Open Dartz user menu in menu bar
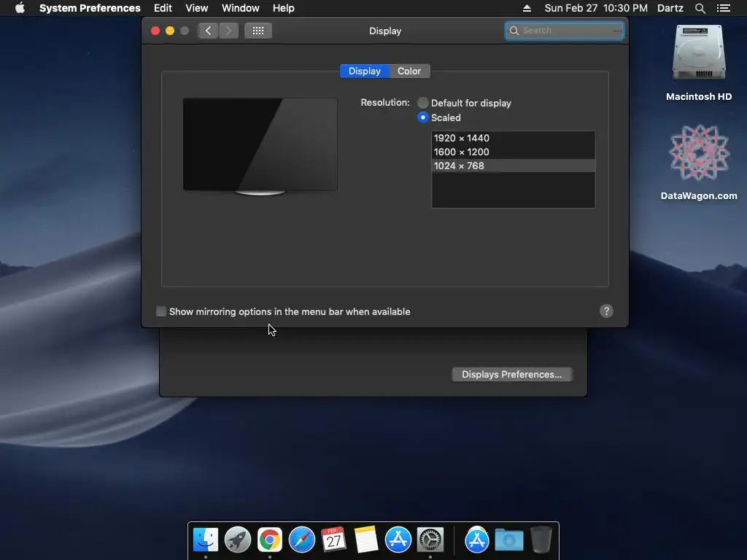Viewport: 747px width, 560px height. [x=670, y=8]
